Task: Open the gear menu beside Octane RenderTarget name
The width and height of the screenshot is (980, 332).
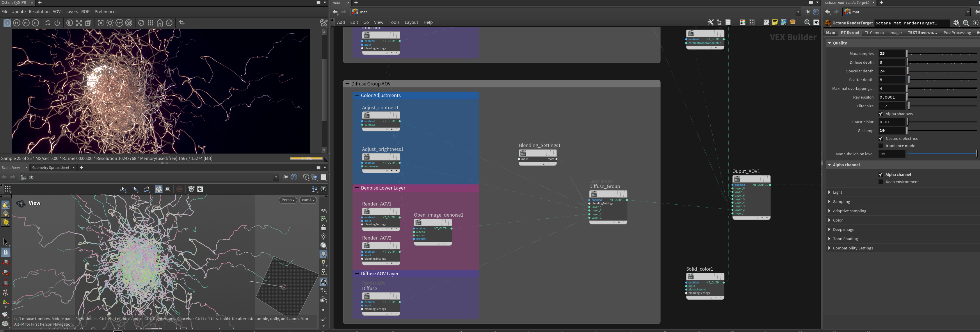Action: coord(956,23)
